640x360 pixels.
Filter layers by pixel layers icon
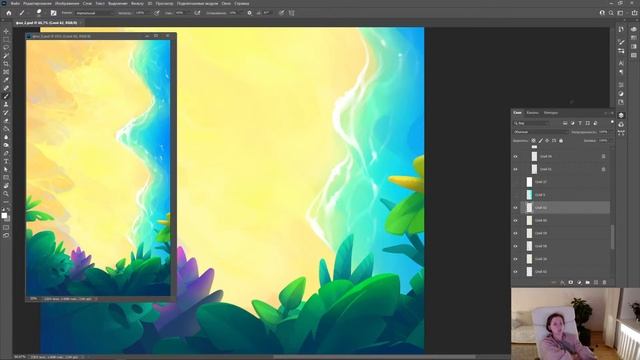565,123
